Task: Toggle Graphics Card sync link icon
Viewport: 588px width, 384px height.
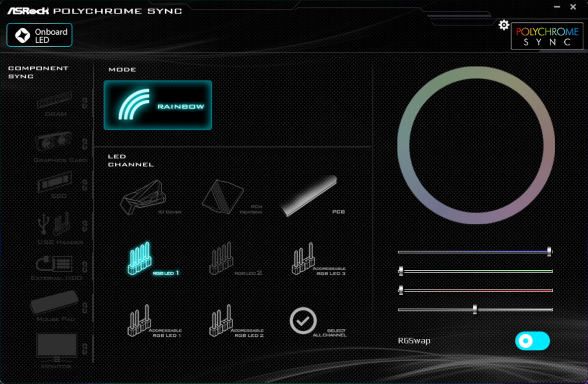Action: [85, 145]
